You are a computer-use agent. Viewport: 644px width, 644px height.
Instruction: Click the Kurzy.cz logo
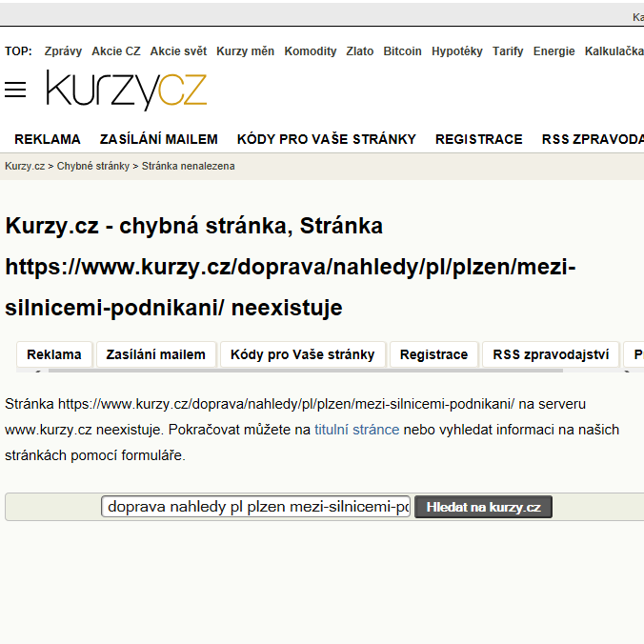click(x=126, y=90)
